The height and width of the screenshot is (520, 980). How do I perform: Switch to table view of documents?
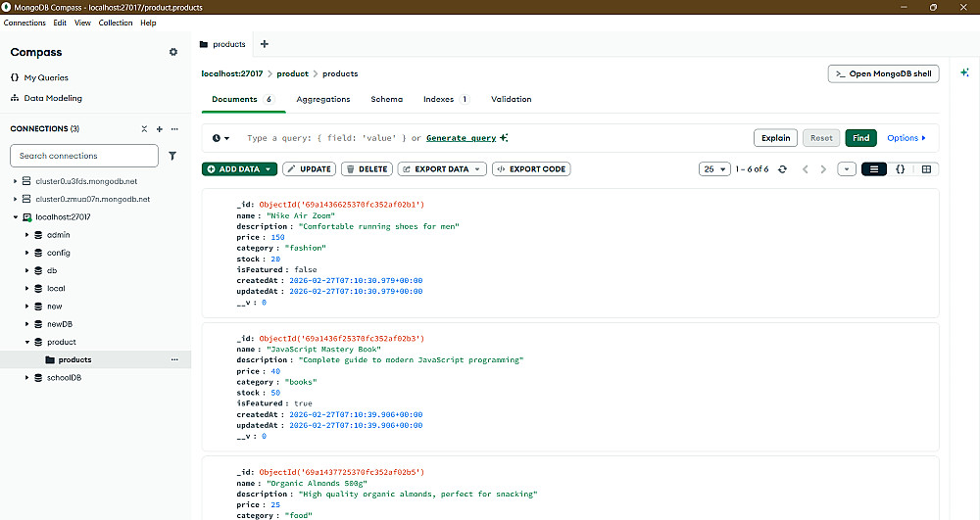point(926,169)
